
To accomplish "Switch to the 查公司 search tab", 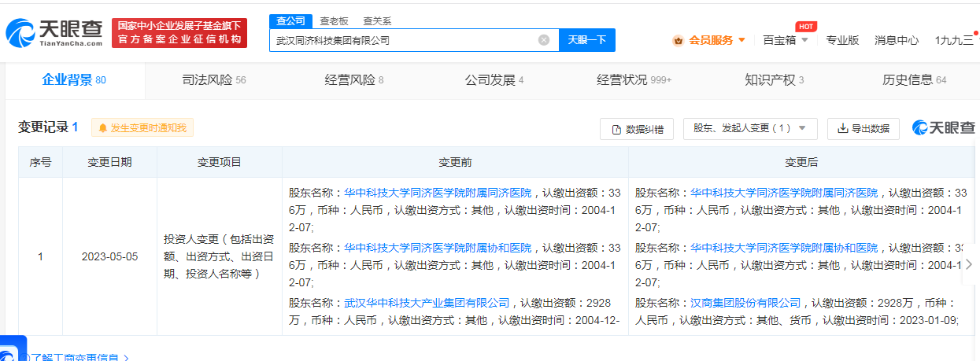I will point(290,21).
